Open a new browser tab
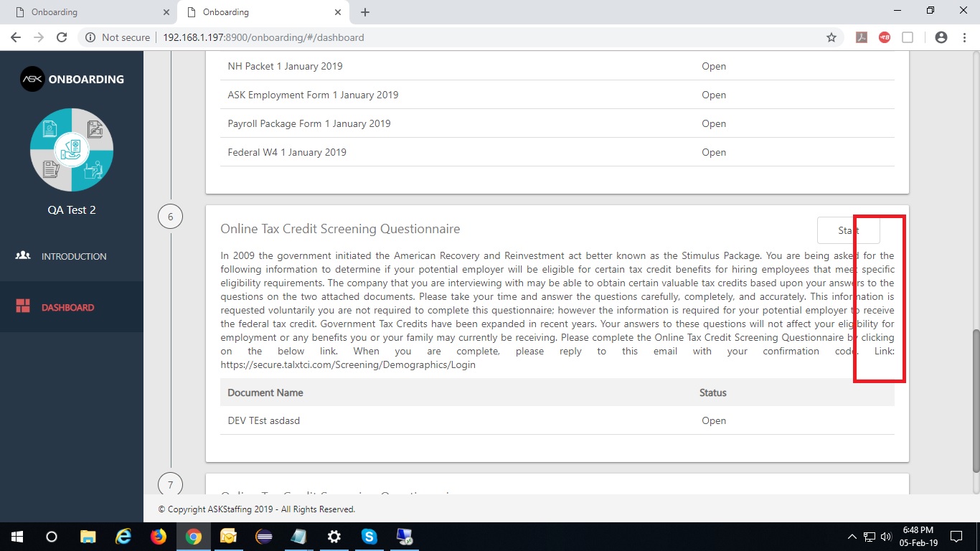This screenshot has height=551, width=980. pos(365,12)
